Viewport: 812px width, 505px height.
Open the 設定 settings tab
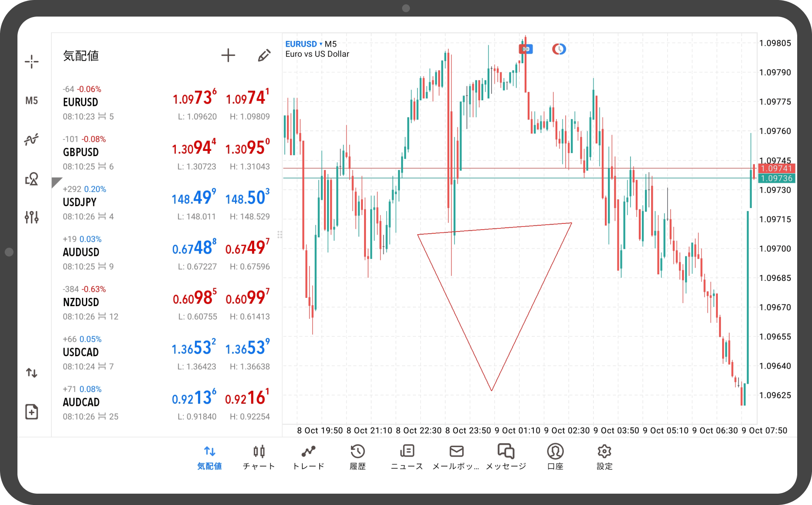click(x=604, y=457)
